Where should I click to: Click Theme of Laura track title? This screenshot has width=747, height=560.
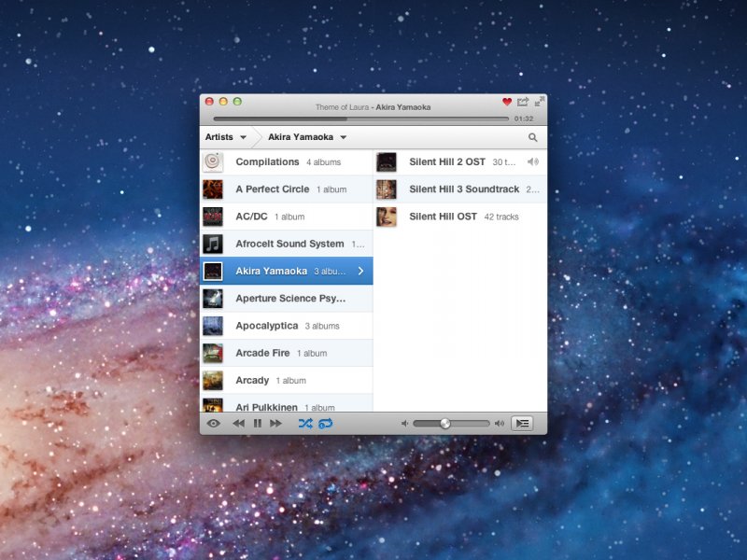click(x=342, y=107)
